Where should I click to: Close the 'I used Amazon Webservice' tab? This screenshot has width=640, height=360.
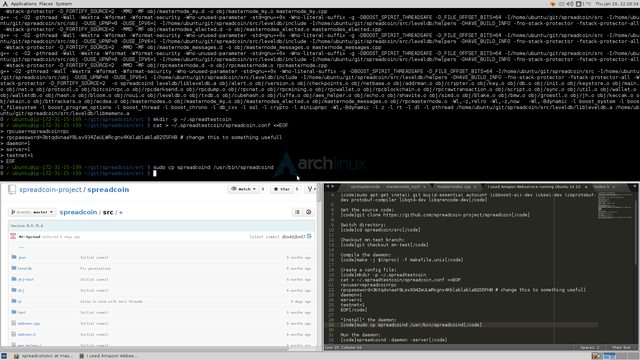click(x=586, y=187)
